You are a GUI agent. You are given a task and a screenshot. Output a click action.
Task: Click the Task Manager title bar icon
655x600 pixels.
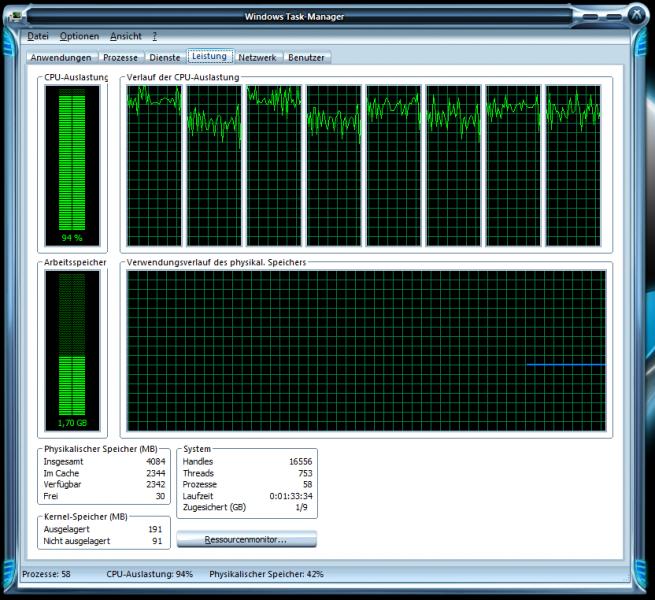[x=17, y=17]
